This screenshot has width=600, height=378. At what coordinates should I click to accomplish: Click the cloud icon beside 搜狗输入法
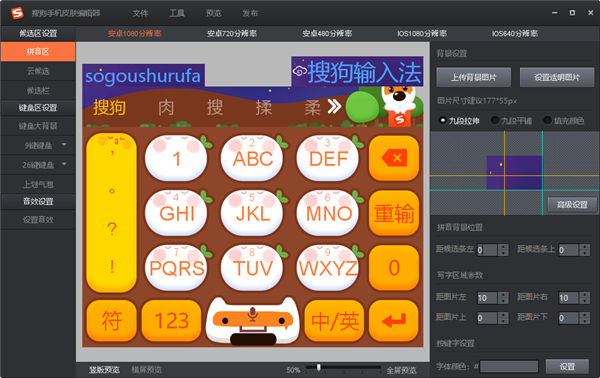tap(300, 71)
